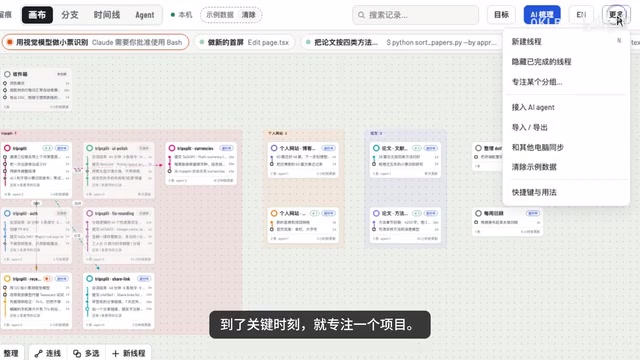
Task: Open the 用视觉模型做小票识别 thread chip
Action: tap(95, 42)
